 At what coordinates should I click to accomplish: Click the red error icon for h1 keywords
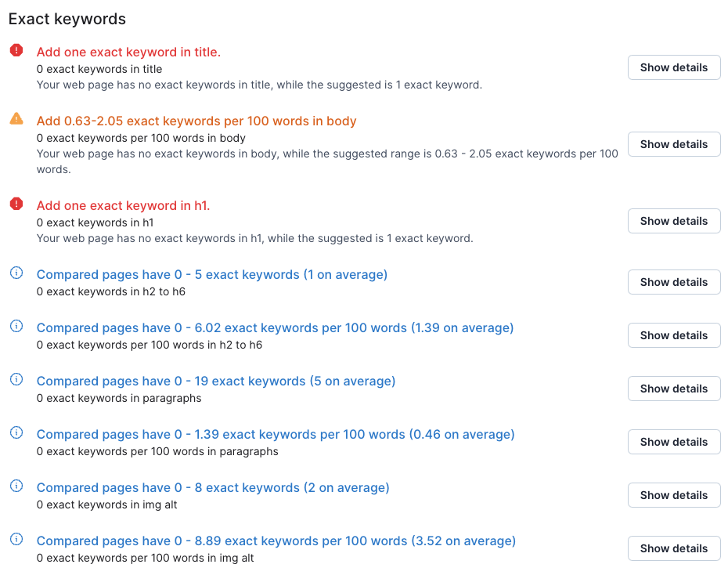[16, 204]
